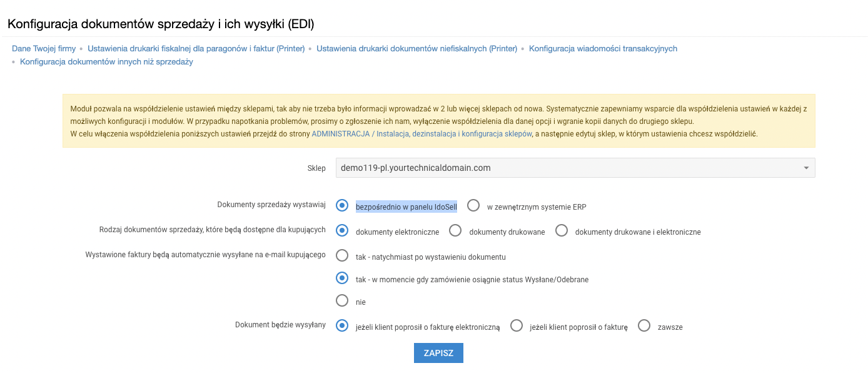Enable 'tak - natychmiast po wystawieniu dokumentu'
Image resolution: width=868 pixels, height=373 pixels.
[x=341, y=255]
